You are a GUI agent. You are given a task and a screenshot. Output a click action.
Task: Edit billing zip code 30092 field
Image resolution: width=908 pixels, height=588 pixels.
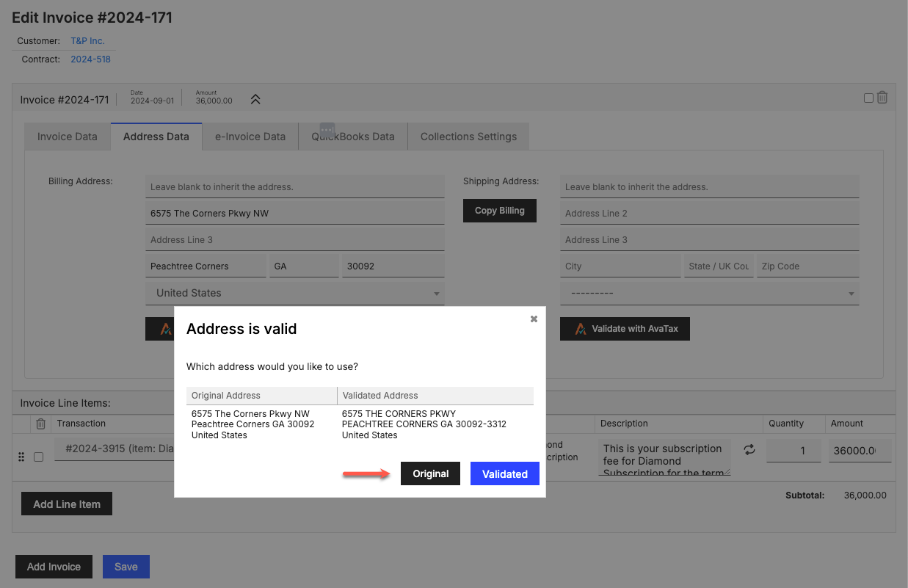pos(393,266)
